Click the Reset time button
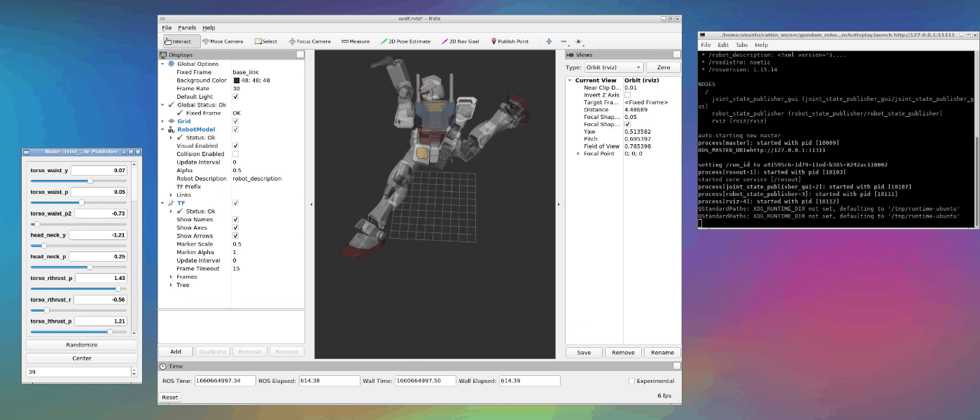Image resolution: width=980 pixels, height=420 pixels. tap(170, 397)
